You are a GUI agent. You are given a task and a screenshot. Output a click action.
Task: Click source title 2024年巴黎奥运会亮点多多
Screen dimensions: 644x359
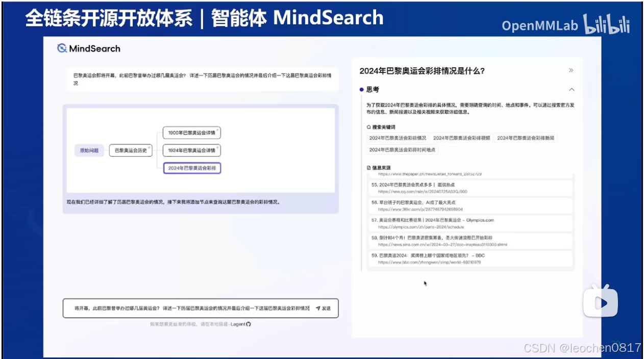point(417,185)
